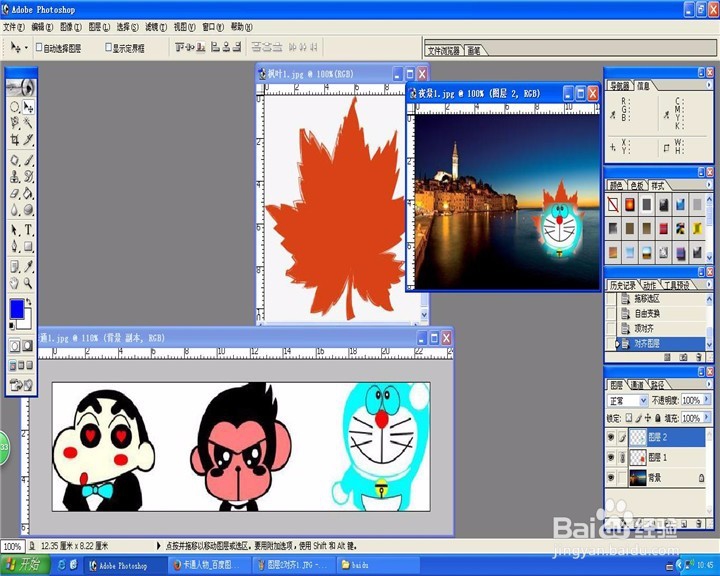The width and height of the screenshot is (720, 576).
Task: Hide 图层 1 with its eye icon
Action: coord(611,457)
